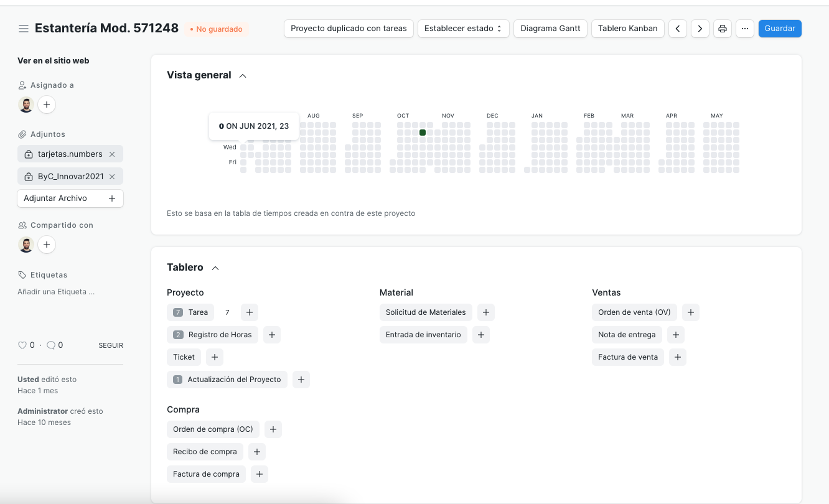
Task: Go to the previous document arrow
Action: point(678,29)
